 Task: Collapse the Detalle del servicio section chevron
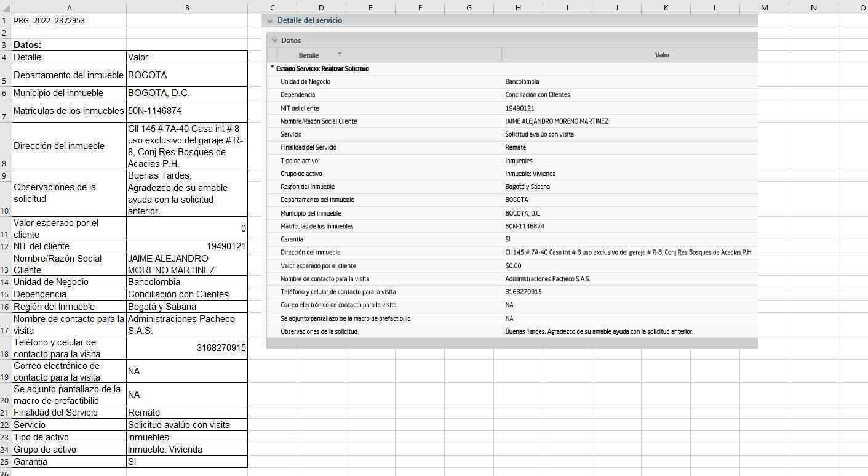[x=269, y=21]
